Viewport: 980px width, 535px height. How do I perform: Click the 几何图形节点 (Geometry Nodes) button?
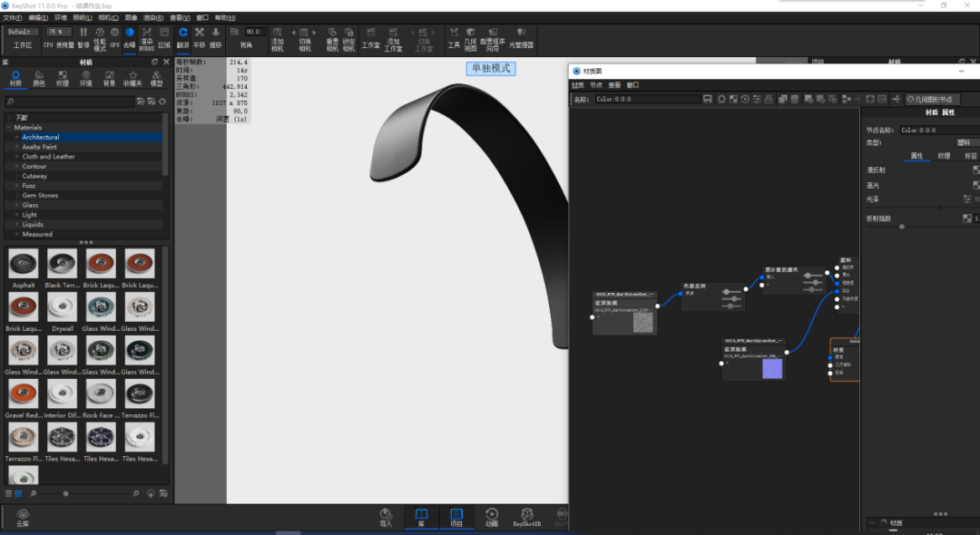coord(931,99)
